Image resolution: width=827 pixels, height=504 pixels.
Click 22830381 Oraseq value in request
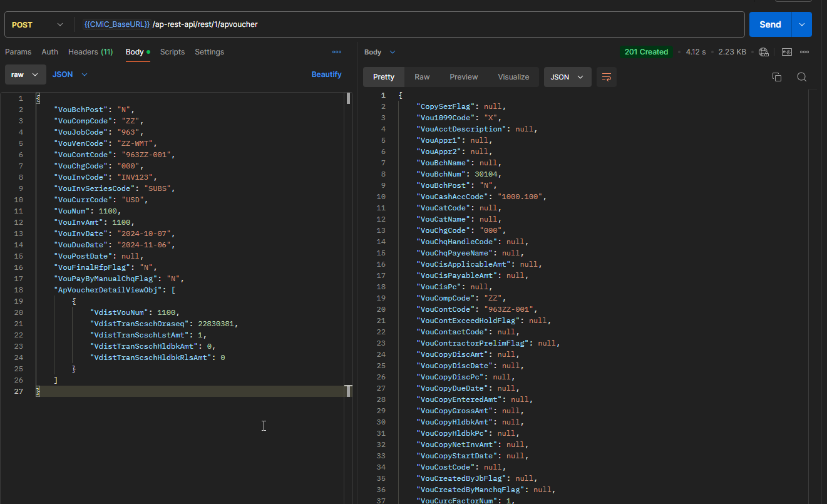point(216,324)
